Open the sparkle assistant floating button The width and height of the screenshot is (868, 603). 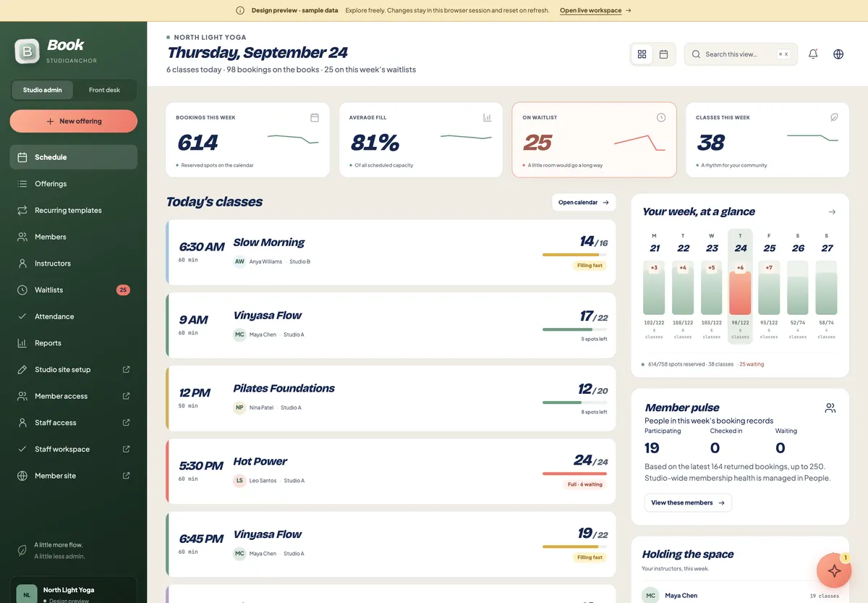click(x=834, y=570)
